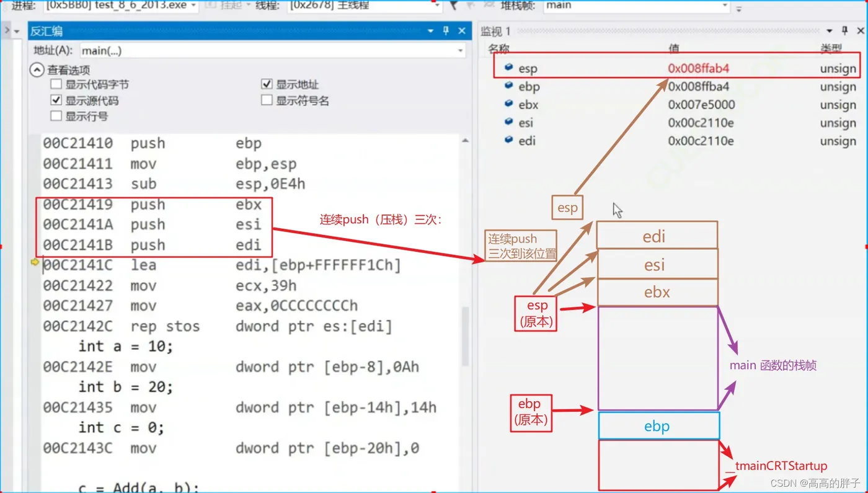Open the toolbar overflow options arrow
Viewport: 868px width, 493px height.
click(738, 9)
